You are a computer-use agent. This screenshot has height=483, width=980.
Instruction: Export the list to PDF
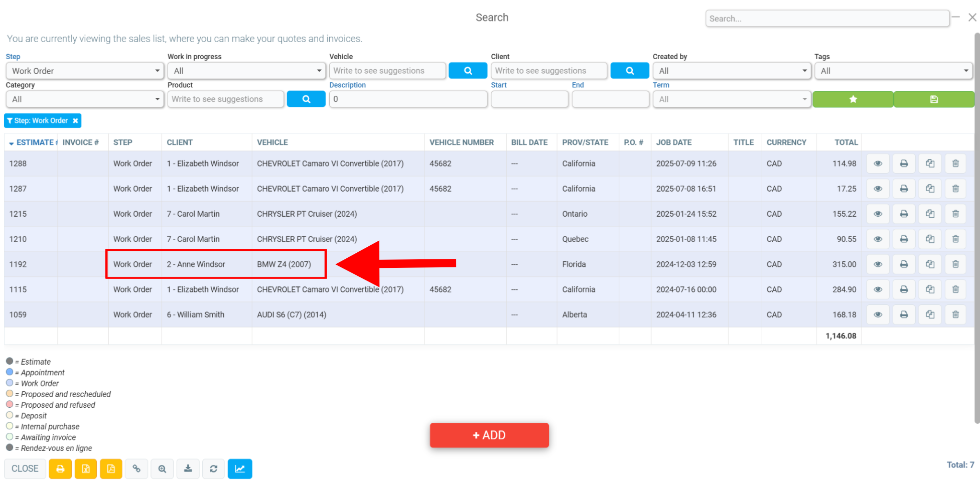point(111,469)
